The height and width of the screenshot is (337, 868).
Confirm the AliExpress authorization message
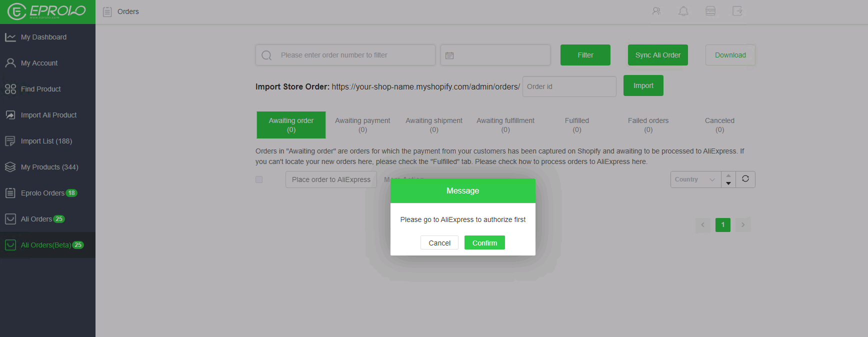point(484,243)
